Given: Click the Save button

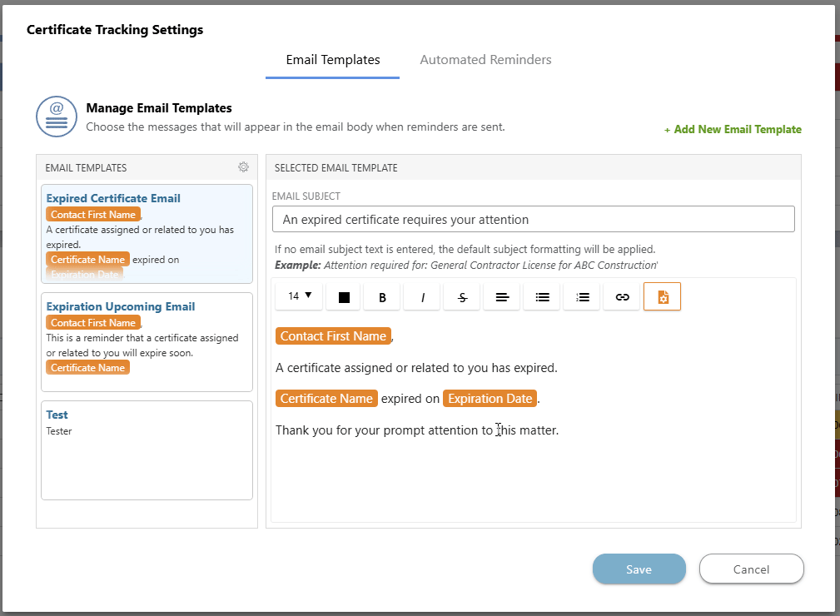Looking at the screenshot, I should [639, 569].
